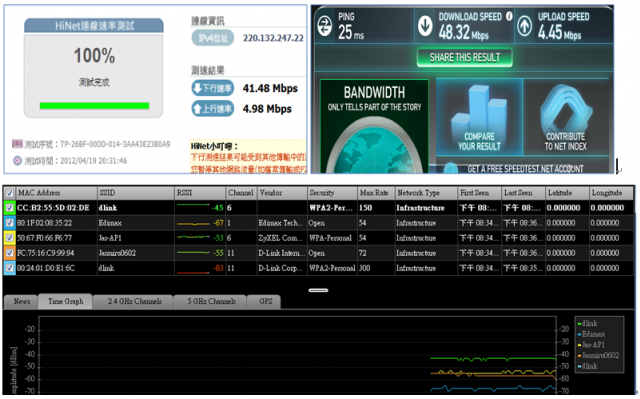Click the Bandwidth globe banner
Image resolution: width=640 pixels, height=399 pixels.
(x=374, y=126)
